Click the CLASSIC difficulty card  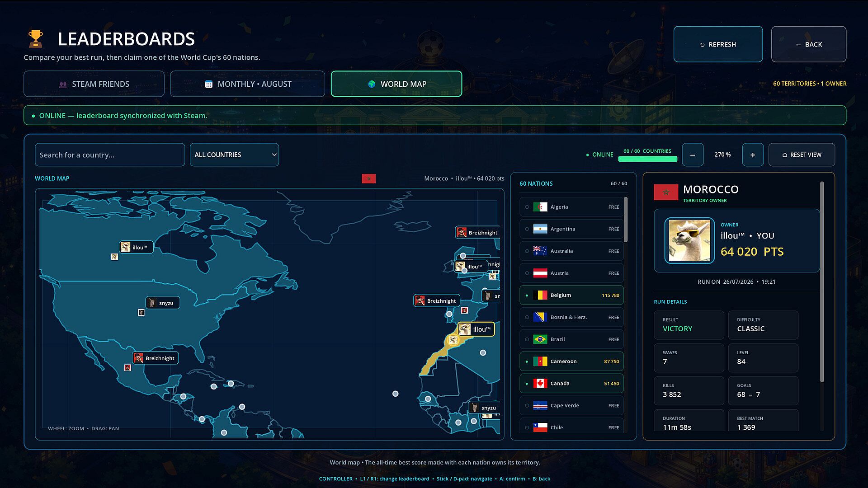763,325
